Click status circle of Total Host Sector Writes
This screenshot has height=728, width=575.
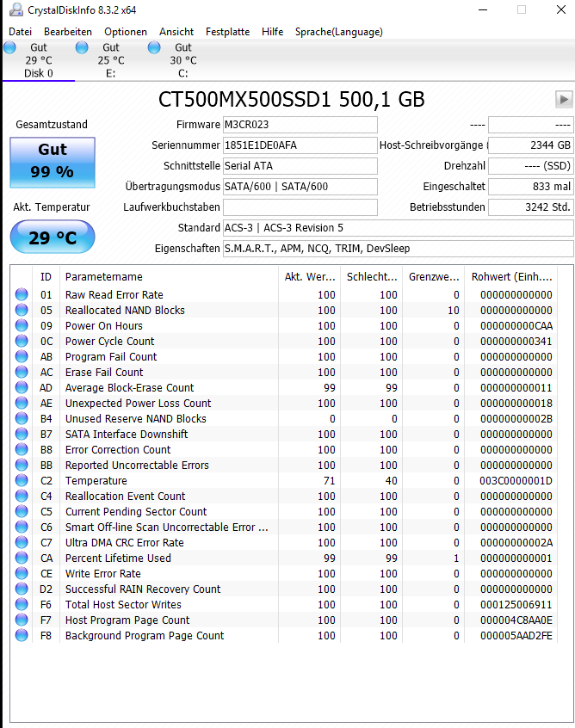pos(22,604)
